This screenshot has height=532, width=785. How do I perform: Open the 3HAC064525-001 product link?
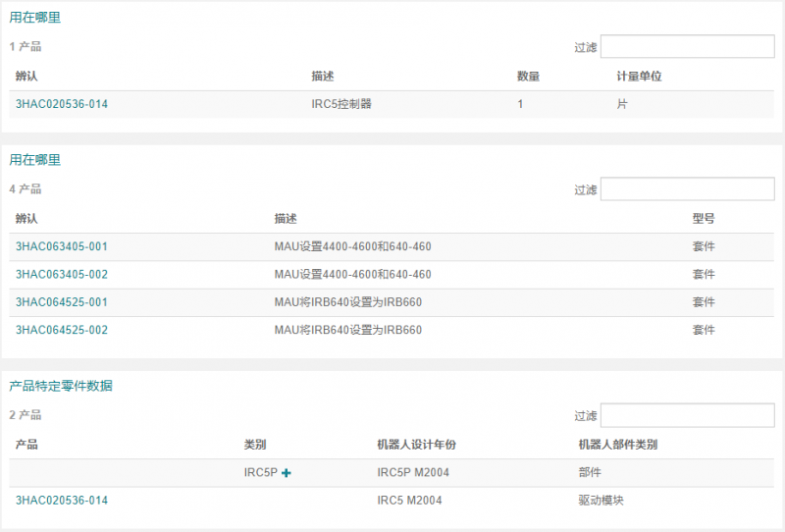(62, 302)
